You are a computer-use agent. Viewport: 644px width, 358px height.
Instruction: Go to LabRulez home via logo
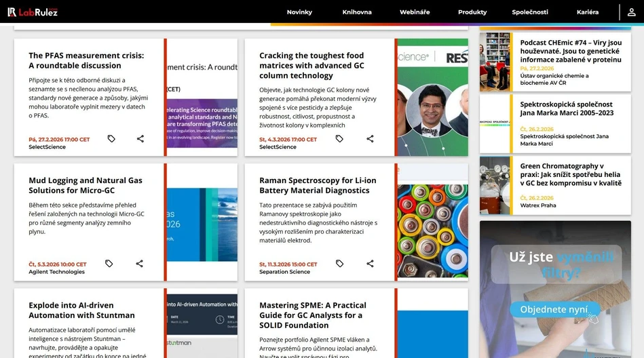click(x=33, y=12)
